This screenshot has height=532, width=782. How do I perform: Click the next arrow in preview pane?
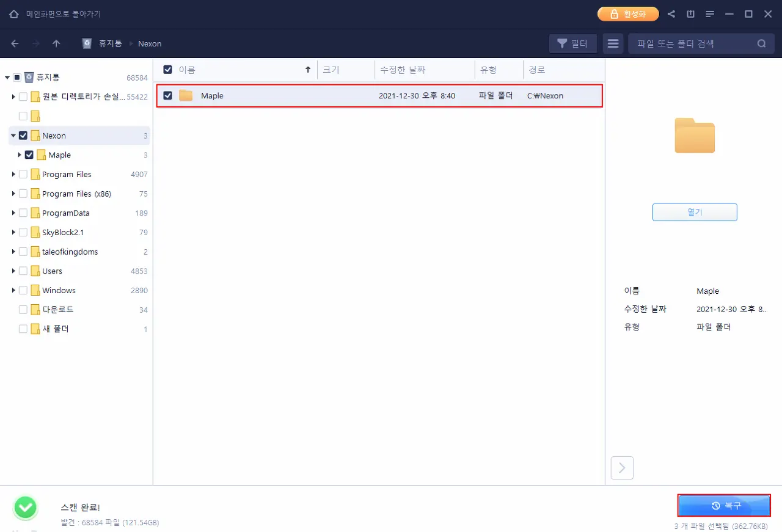[622, 468]
